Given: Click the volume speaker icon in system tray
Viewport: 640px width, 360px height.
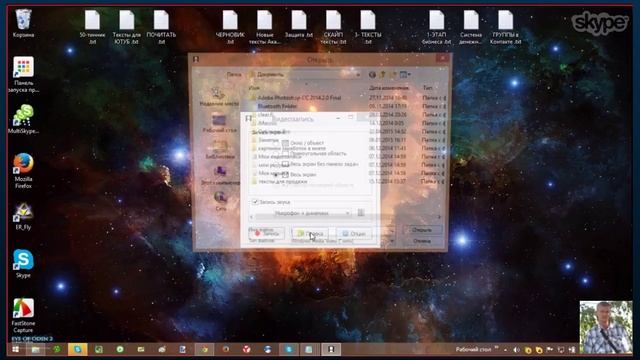Looking at the screenshot, I should coord(516,350).
